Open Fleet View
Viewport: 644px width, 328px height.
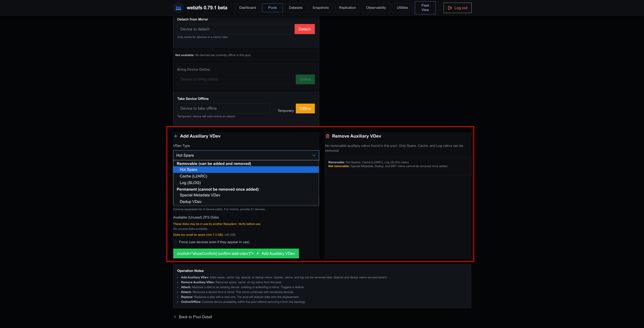[425, 8]
